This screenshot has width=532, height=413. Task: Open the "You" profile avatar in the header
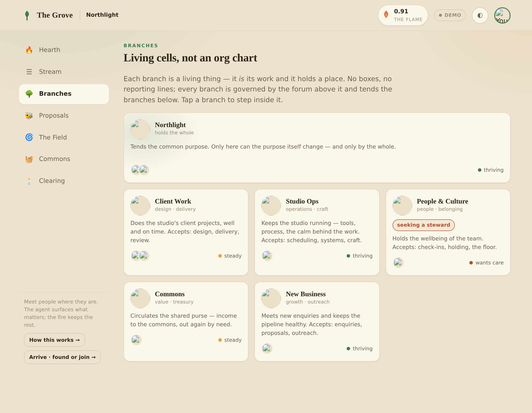(x=502, y=15)
